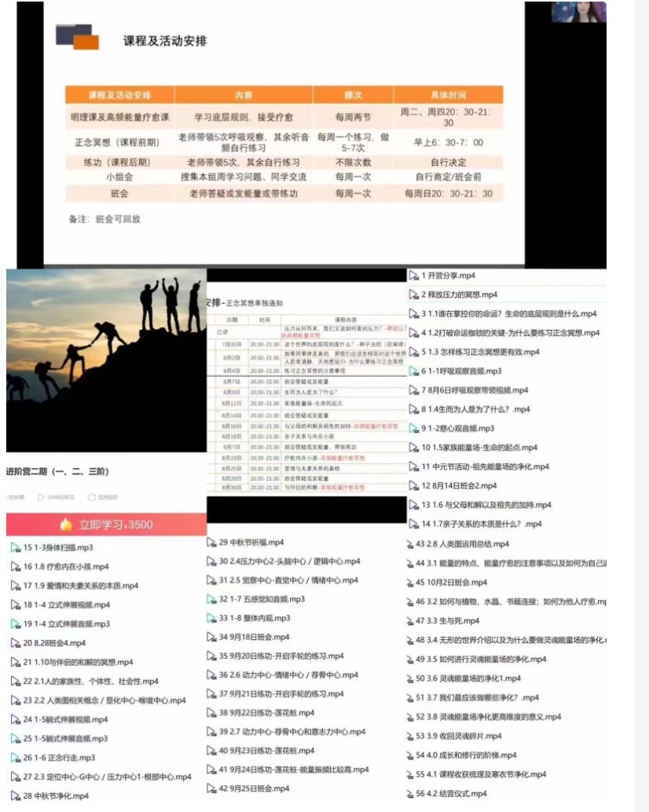Click the mountain climbers silhouette cover image
Screen dimensions: 649x812
click(106, 360)
